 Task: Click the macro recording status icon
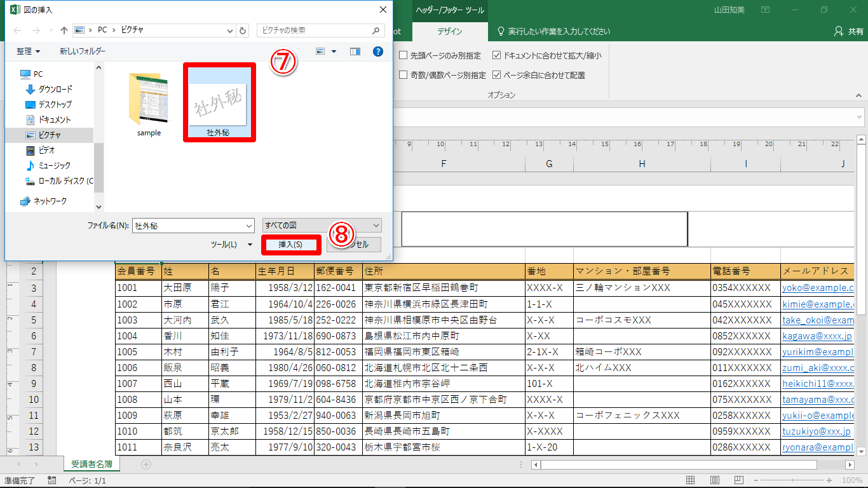click(x=52, y=480)
